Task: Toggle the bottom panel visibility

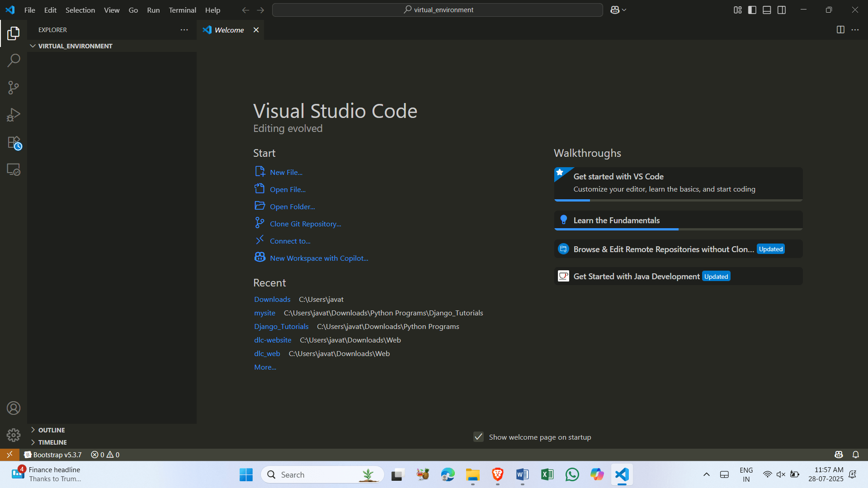Action: (x=767, y=9)
